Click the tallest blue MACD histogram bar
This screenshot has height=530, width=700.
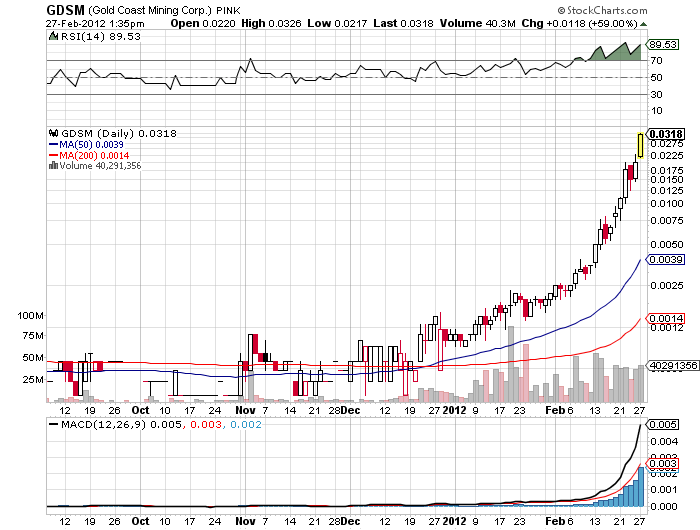(641, 487)
